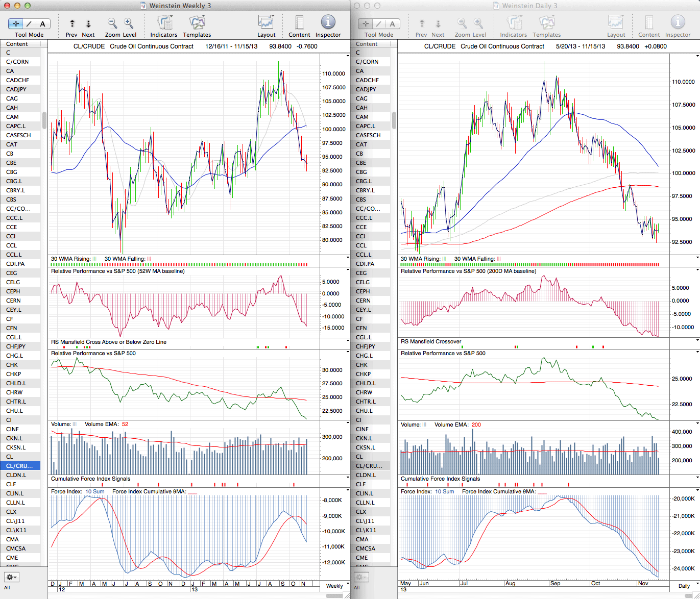This screenshot has height=599, width=700.
Task: Open the gear menu below Weekly symbol list
Action: click(x=11, y=577)
